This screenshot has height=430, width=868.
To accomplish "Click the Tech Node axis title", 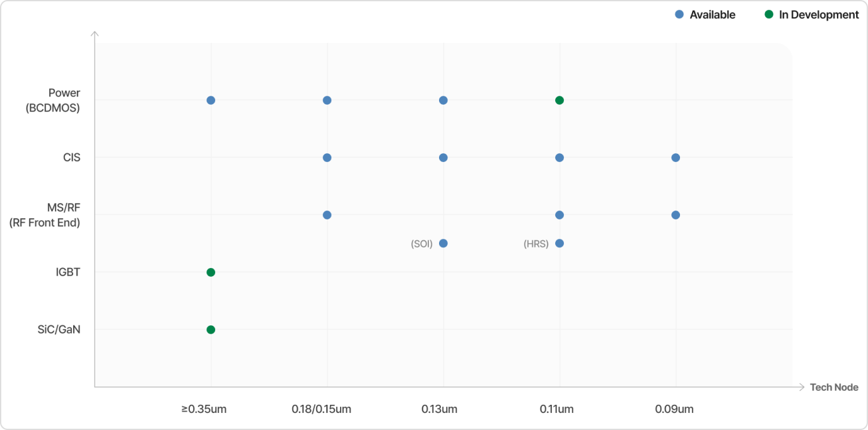I will point(834,387).
